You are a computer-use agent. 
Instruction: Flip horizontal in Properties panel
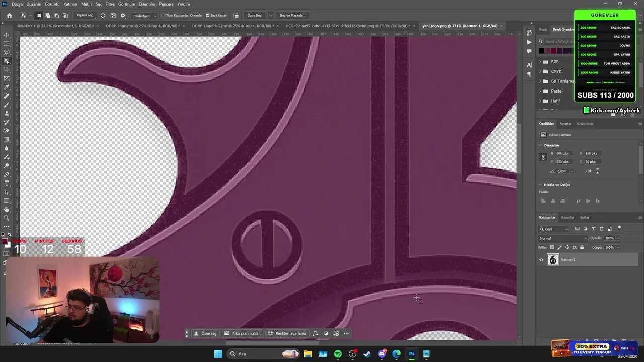click(588, 171)
